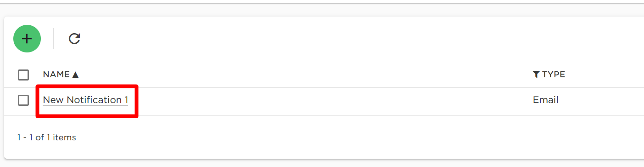
Task: Select the Email notification row checkbox
Action: pyautogui.click(x=23, y=100)
